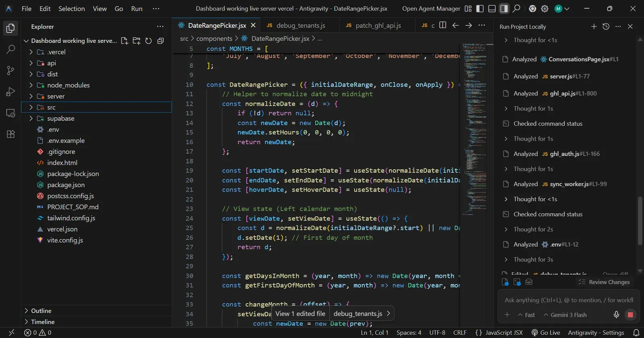Open the Run menu
Image resolution: width=644 pixels, height=338 pixels.
137,8
